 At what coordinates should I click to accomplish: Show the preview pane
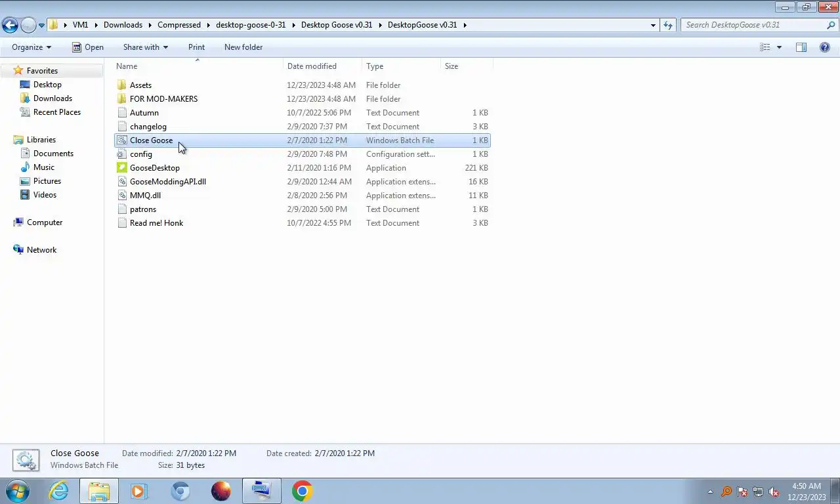801,47
